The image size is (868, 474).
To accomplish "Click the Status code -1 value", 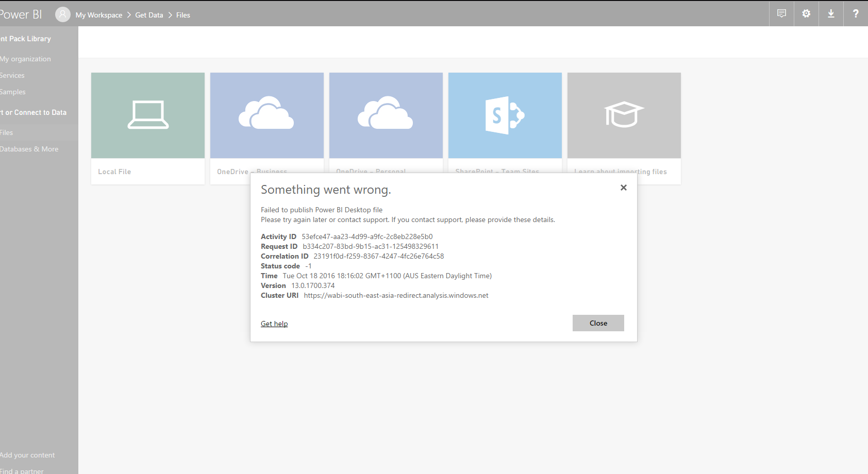I will coord(308,266).
